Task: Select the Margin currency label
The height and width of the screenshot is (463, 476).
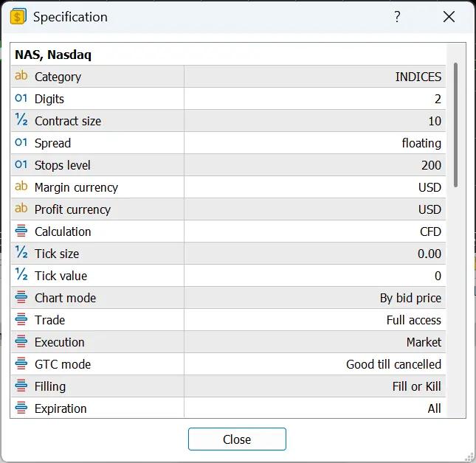Action: point(76,188)
